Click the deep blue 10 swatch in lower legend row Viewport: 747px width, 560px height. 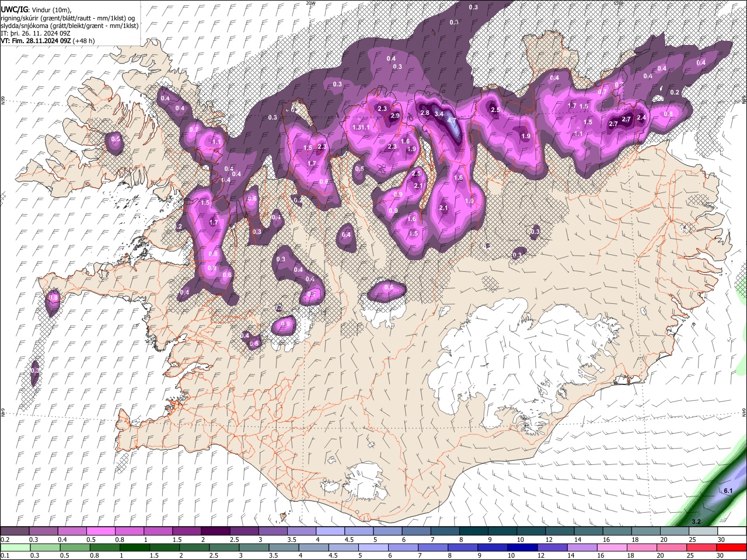[x=522, y=547]
